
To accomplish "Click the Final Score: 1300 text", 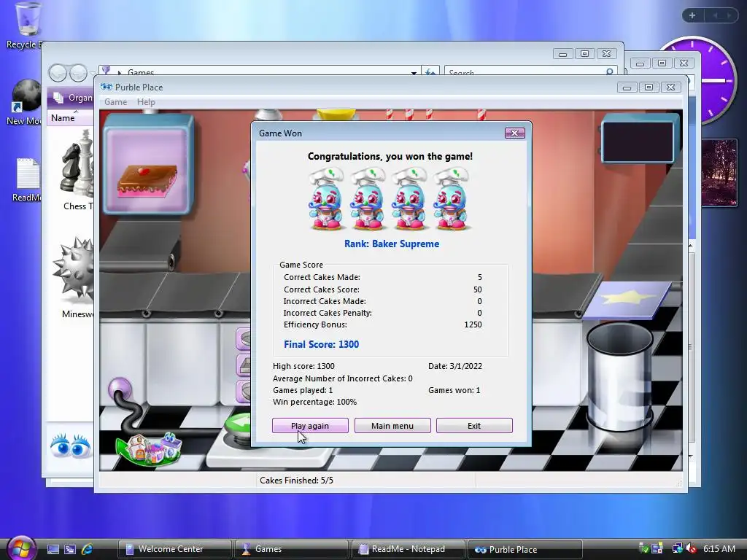I will [321, 344].
